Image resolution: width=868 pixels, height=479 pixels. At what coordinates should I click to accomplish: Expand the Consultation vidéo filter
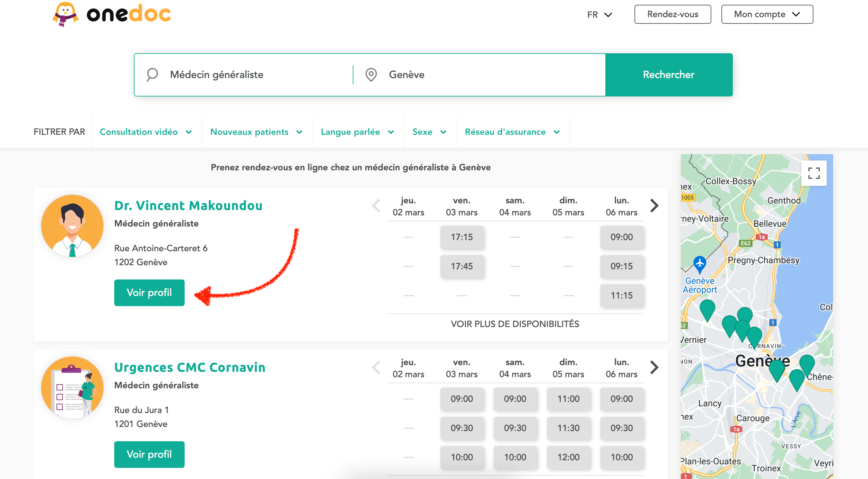[x=146, y=132]
